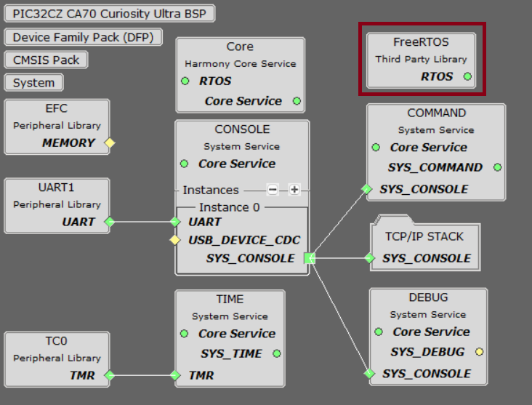532x405 pixels.
Task: Click the SYS_COMMAND capability label
Action: coord(435,167)
